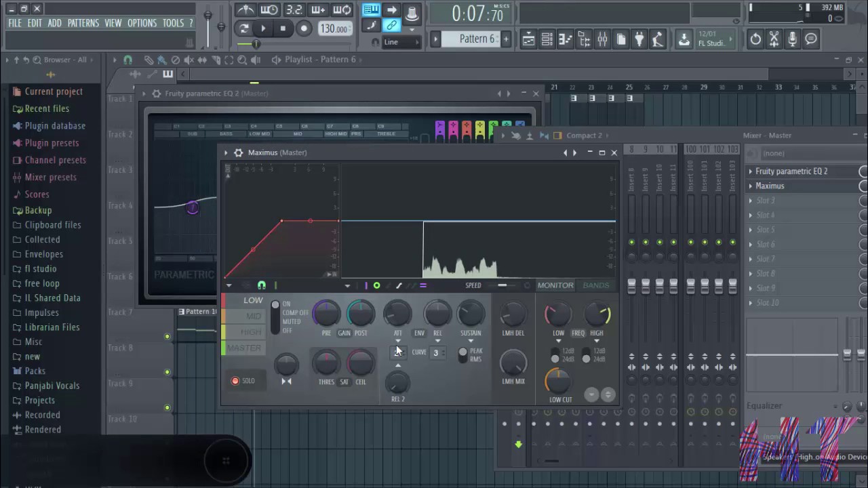868x488 pixels.
Task: Toggle the recording countdown 3.2 button
Action: [294, 9]
